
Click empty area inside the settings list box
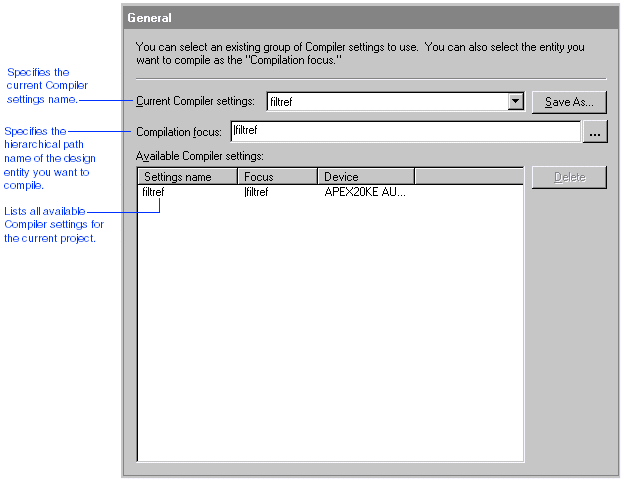point(330,330)
